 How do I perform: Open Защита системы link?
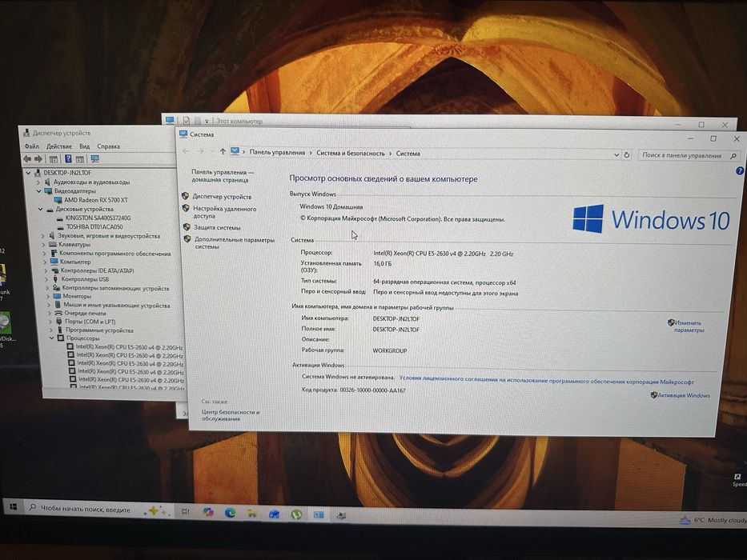(217, 228)
